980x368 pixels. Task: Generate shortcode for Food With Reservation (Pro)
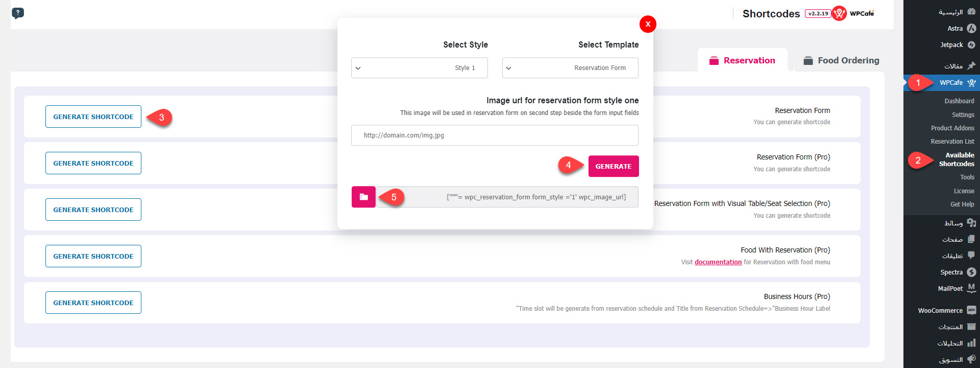click(x=93, y=256)
